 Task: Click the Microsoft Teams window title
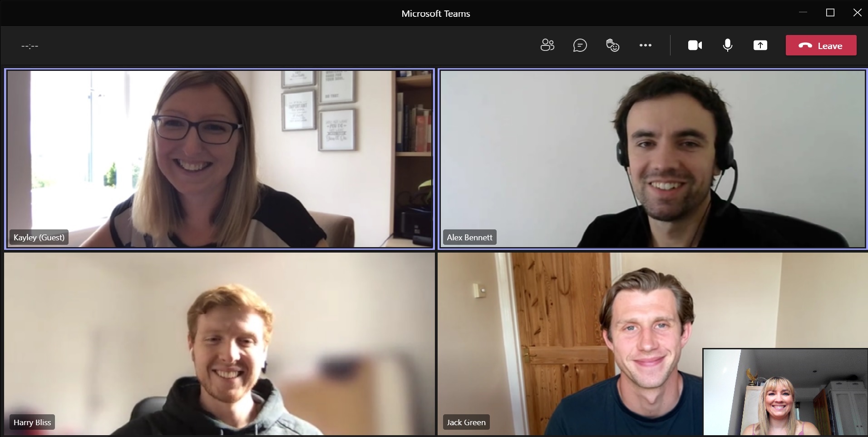coord(436,14)
